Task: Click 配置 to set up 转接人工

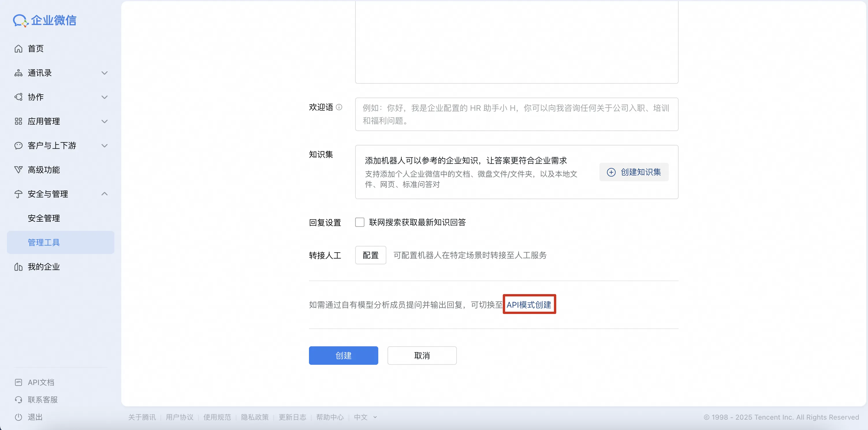Action: [370, 255]
